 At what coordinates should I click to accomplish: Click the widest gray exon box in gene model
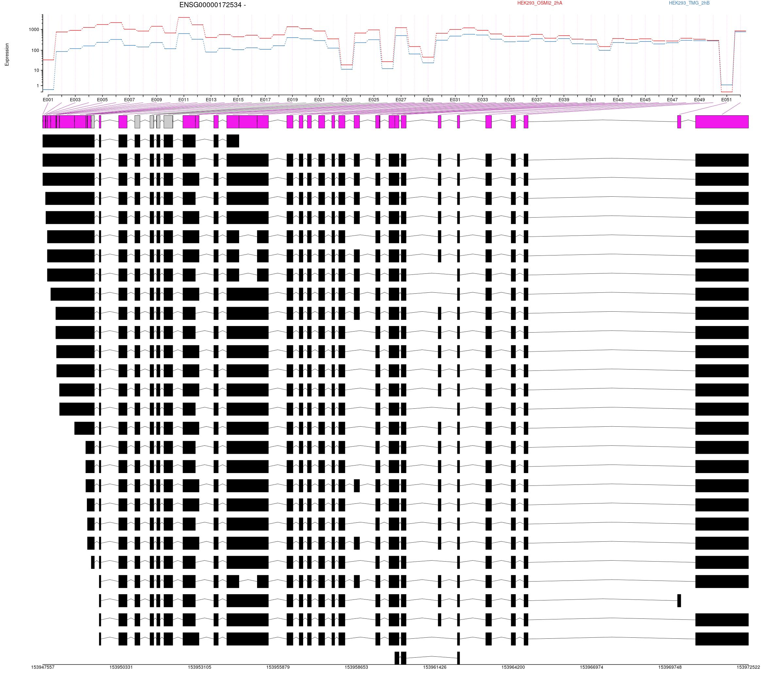(168, 122)
